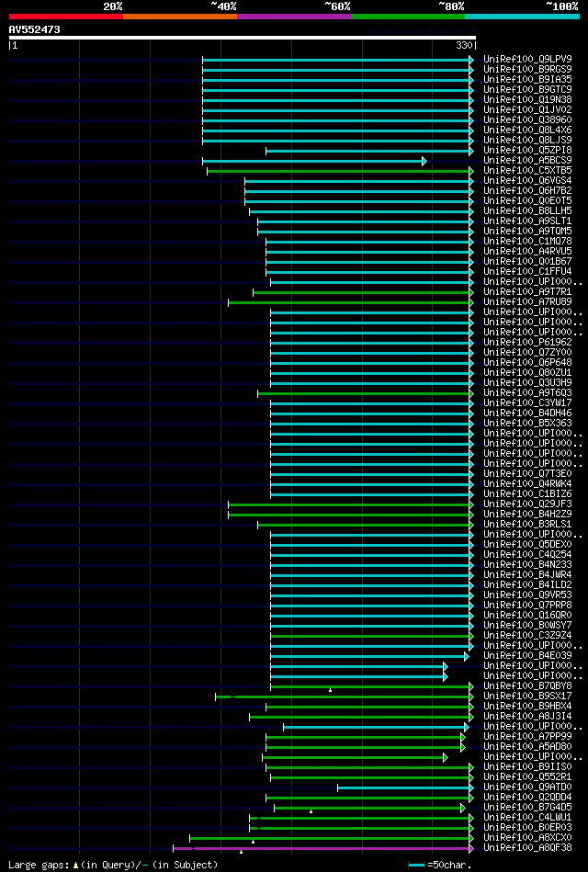Screen dimensions: 588x872
Task: Click the =50char. scale legend
Action: [x=440, y=866]
